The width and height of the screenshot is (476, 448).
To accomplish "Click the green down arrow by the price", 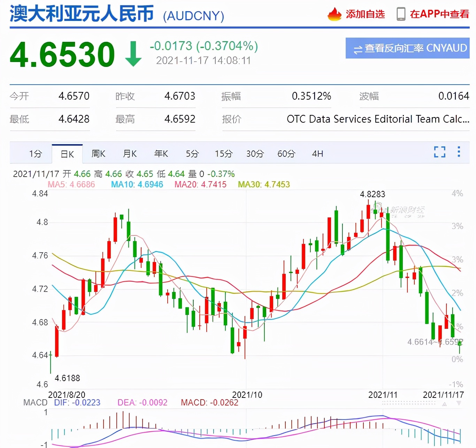I will pos(133,54).
